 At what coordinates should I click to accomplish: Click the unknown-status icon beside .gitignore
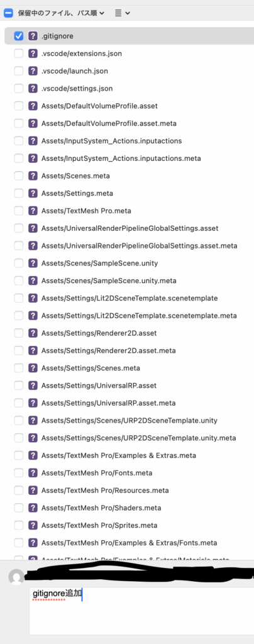(33, 36)
